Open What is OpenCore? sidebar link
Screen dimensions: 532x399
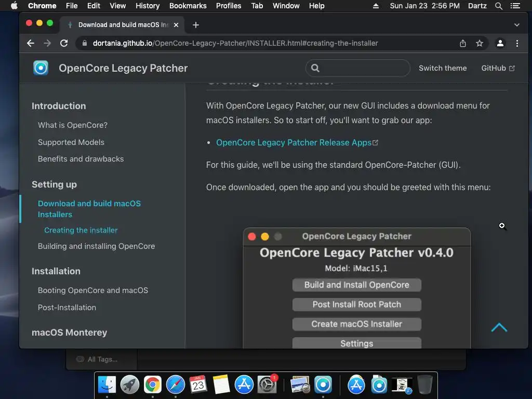click(x=73, y=125)
